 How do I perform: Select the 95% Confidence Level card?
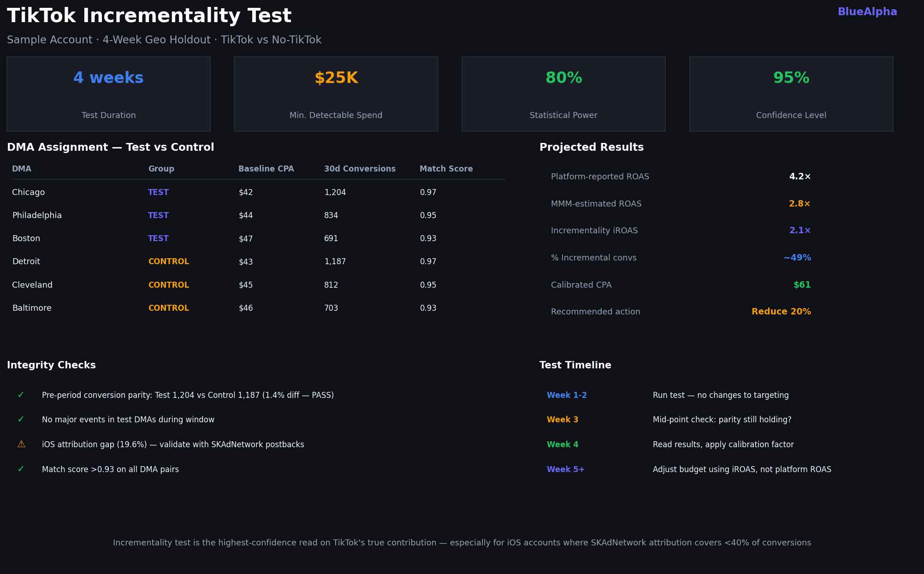point(791,94)
